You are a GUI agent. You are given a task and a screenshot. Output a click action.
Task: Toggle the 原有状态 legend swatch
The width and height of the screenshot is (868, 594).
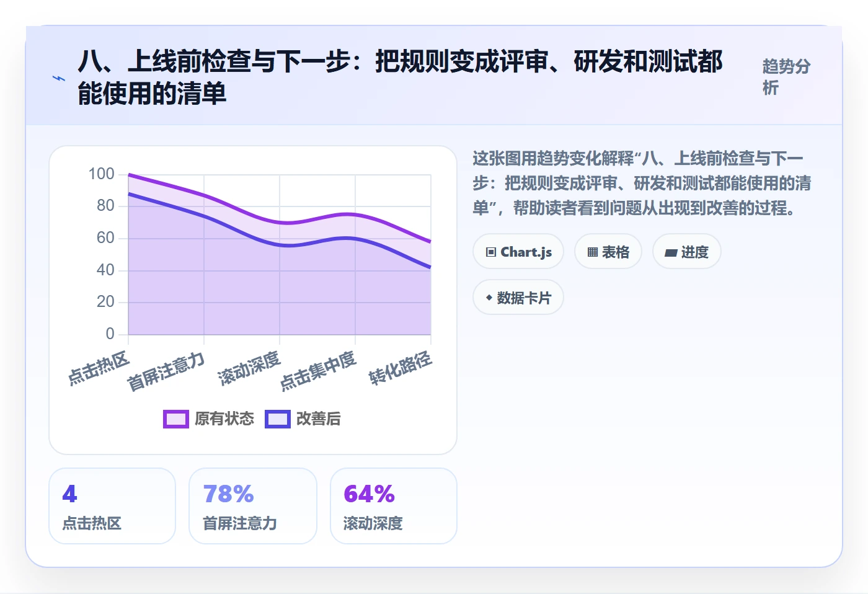click(175, 419)
